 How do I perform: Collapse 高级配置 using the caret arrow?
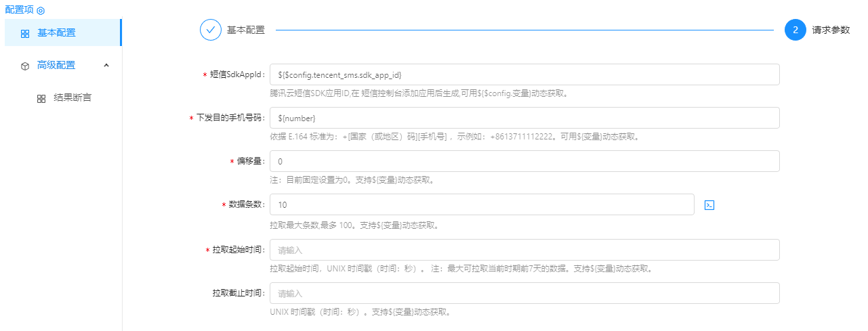[106, 65]
